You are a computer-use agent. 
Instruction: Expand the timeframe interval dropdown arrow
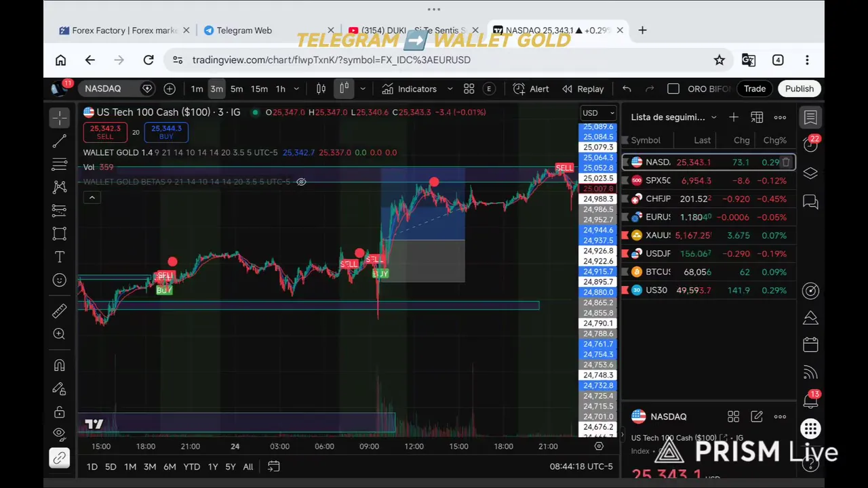coord(296,89)
